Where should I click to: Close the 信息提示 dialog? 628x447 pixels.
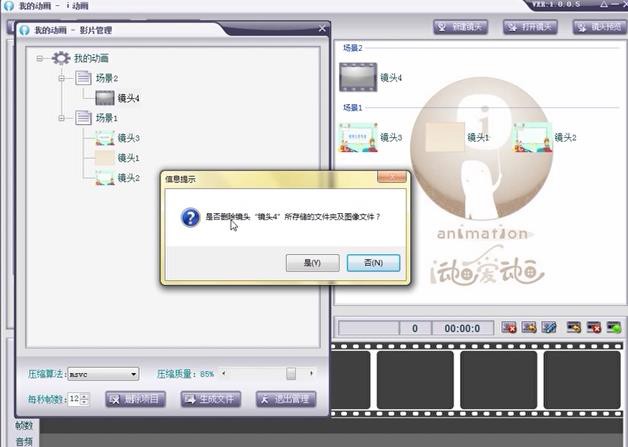(391, 177)
